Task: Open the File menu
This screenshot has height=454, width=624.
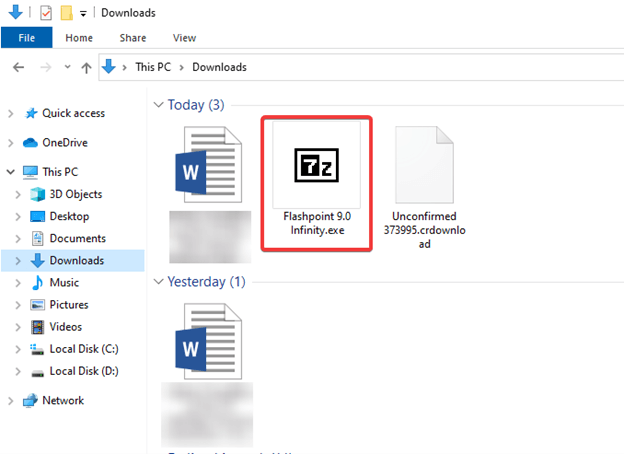Action: [24, 38]
